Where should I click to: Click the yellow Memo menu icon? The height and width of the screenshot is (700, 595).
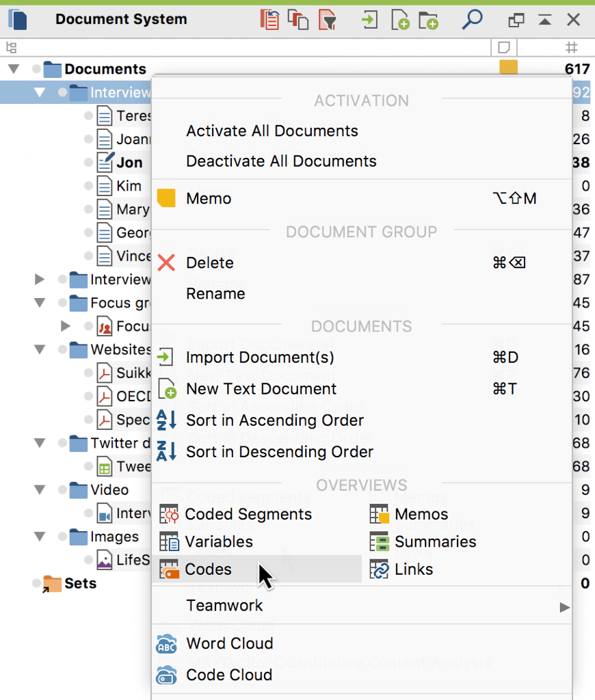point(166,198)
